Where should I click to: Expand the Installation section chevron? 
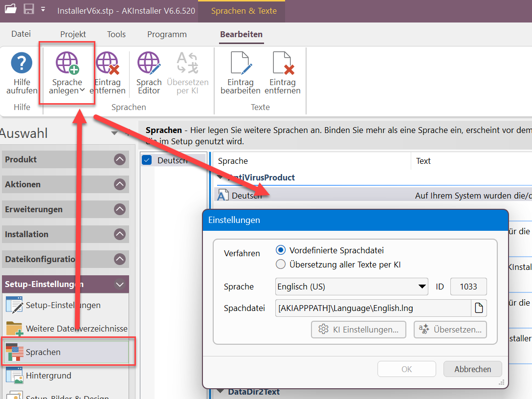(x=120, y=234)
